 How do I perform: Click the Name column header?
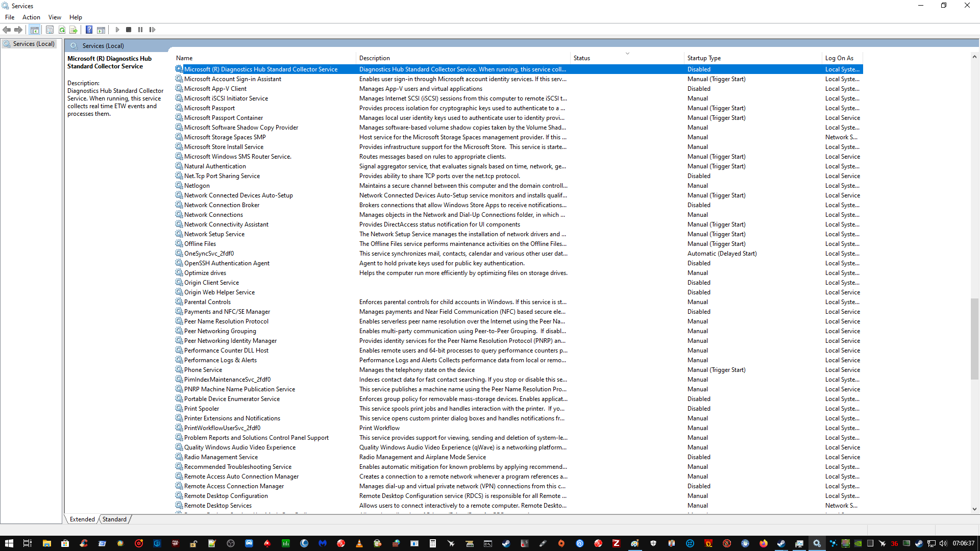coord(184,58)
